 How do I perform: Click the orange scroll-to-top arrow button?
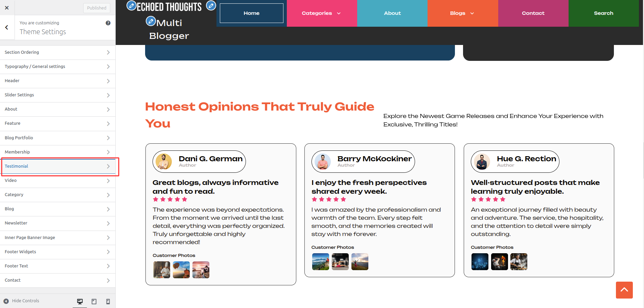tap(624, 290)
